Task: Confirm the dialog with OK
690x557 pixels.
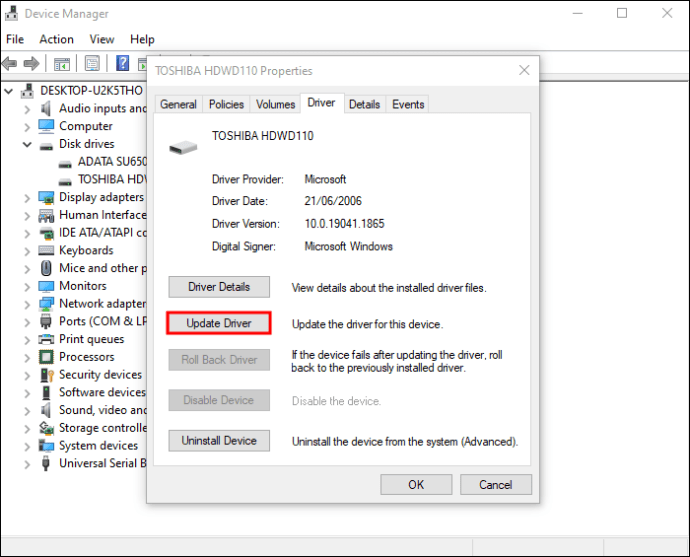Action: (416, 484)
